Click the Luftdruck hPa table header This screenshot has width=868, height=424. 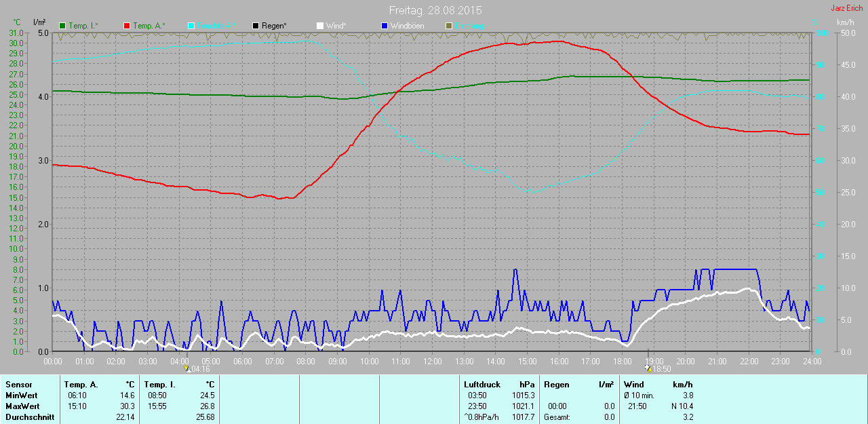click(x=499, y=385)
